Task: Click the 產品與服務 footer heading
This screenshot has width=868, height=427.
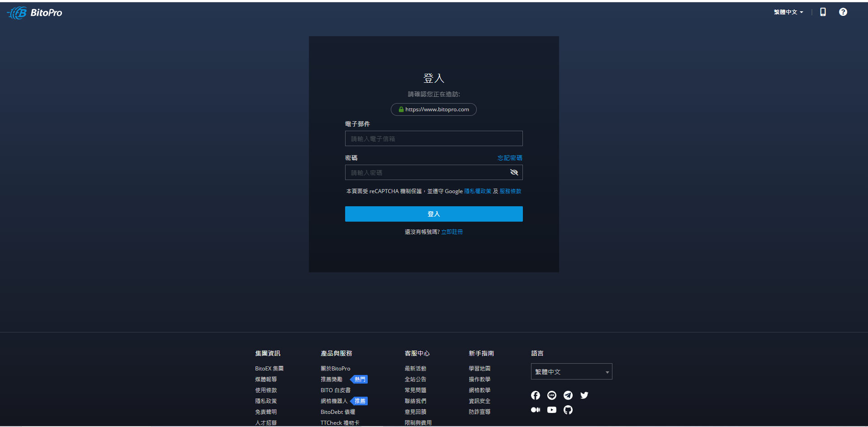Action: 337,353
